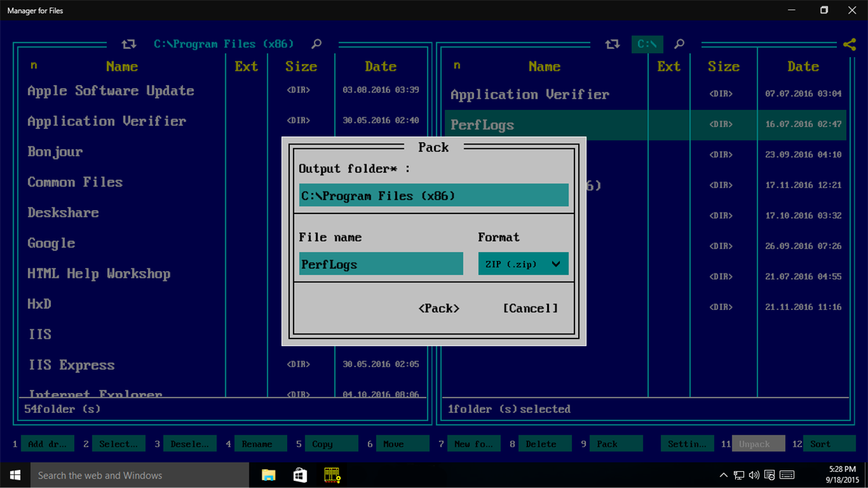Select the Copy function key button
868x488 pixels.
[x=331, y=444]
